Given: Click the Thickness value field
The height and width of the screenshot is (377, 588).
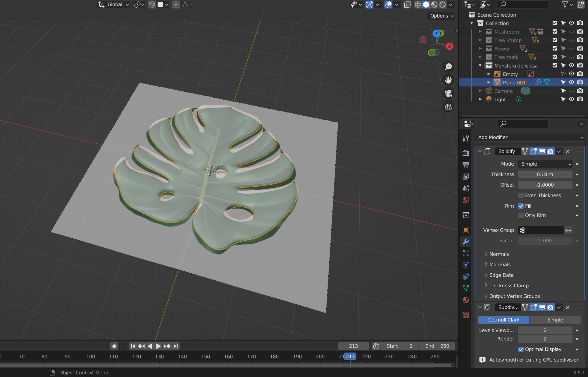Looking at the screenshot, I should [545, 174].
